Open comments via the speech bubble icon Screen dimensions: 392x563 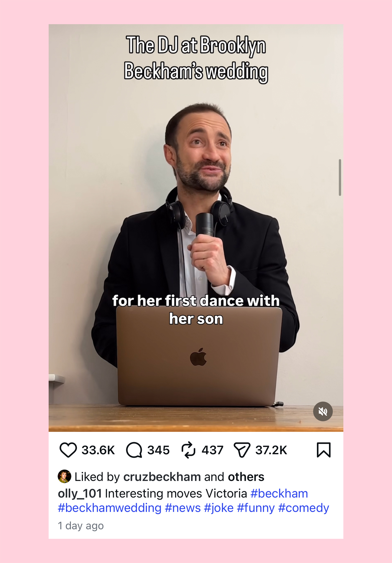click(x=134, y=450)
